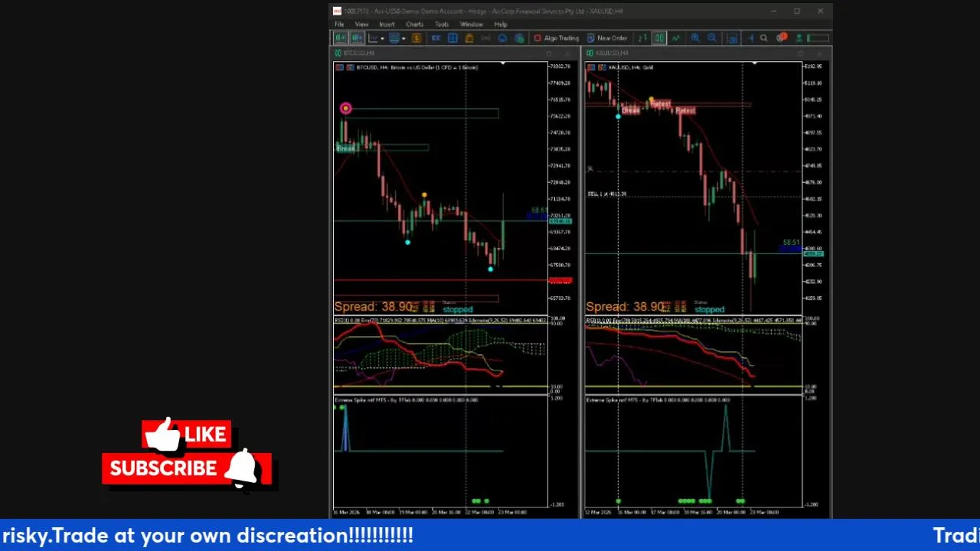
Task: Click the green globe icon
Action: point(519,38)
